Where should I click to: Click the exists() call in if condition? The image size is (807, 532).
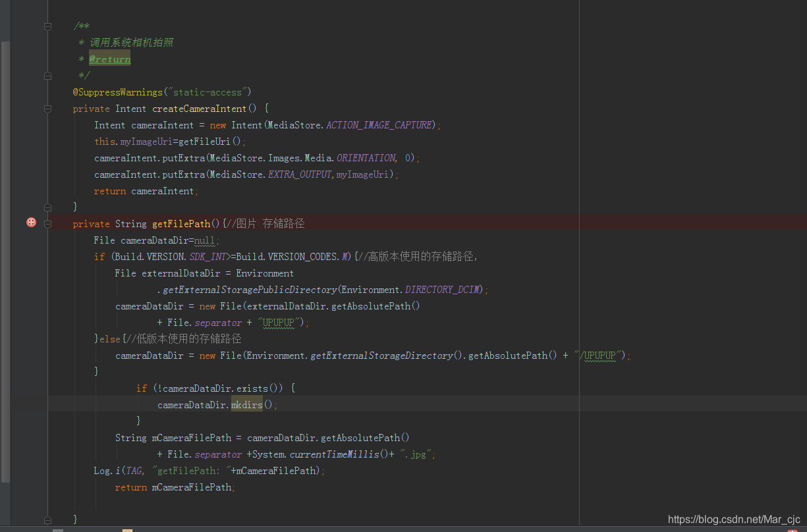tap(258, 388)
